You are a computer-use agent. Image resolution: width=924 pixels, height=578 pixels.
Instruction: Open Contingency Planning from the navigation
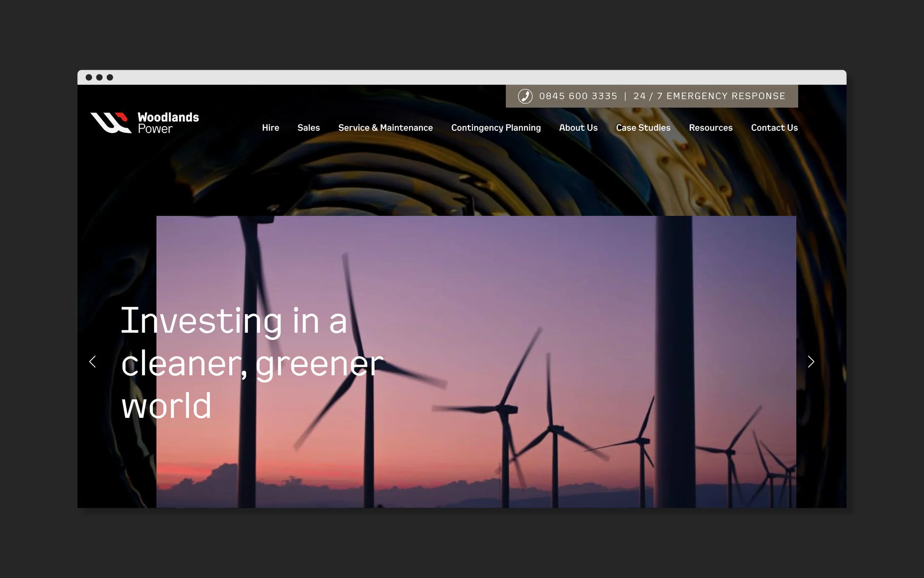pyautogui.click(x=496, y=128)
